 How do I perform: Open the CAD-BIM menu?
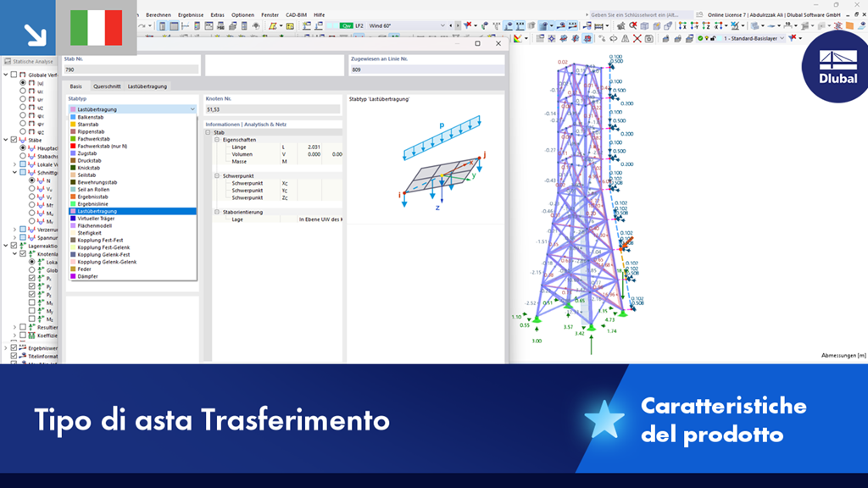click(296, 15)
